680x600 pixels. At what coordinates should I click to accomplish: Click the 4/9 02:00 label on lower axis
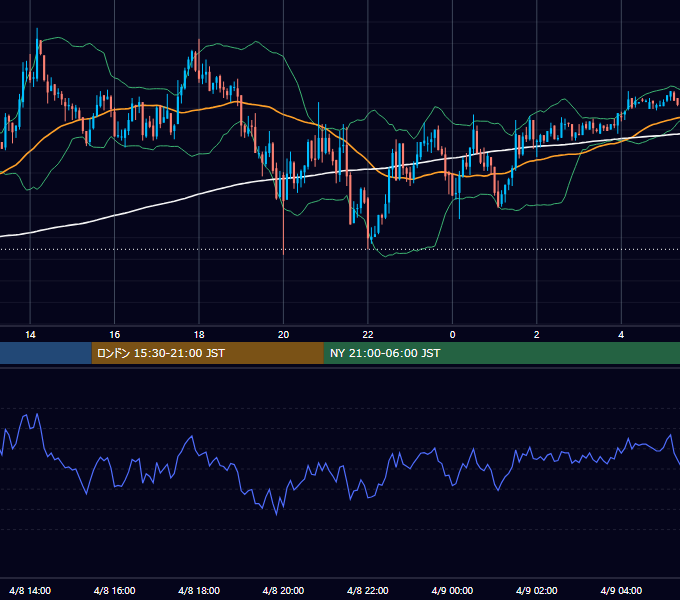[536, 590]
